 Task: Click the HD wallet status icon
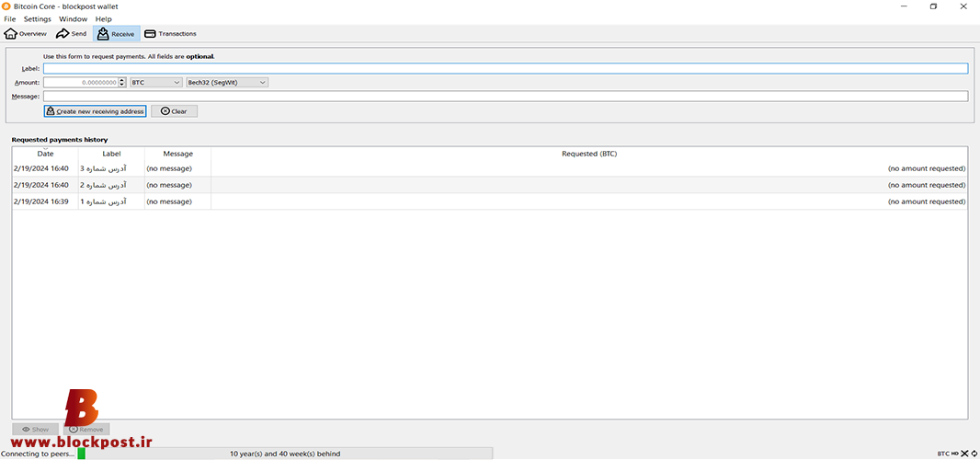point(955,454)
